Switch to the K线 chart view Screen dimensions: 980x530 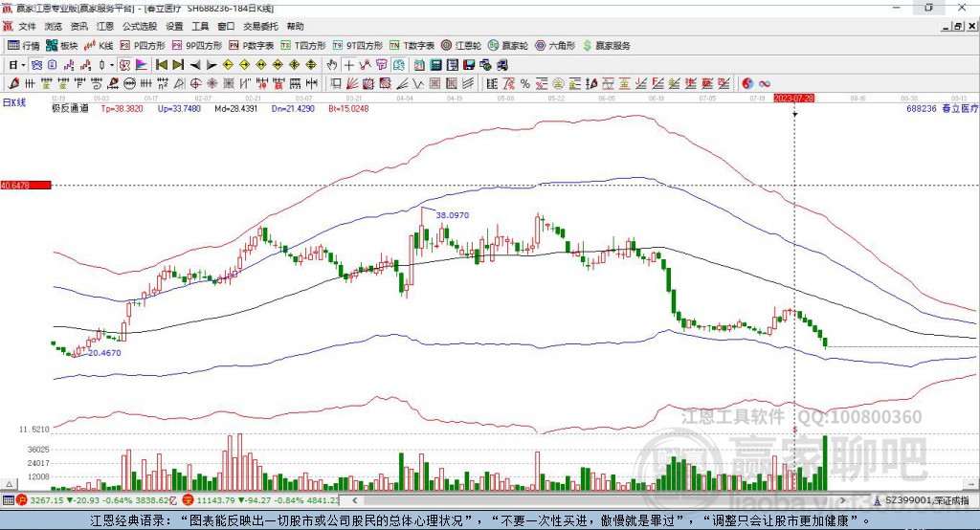99,46
